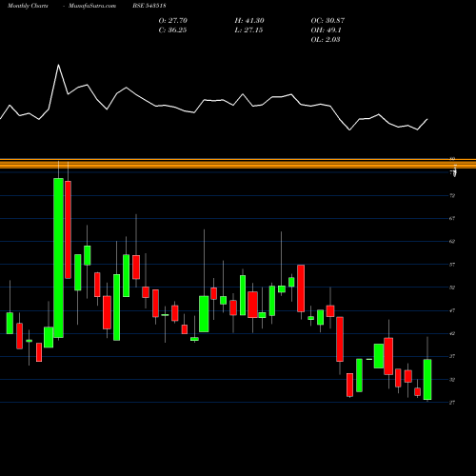Click the orange resistance band line
The image size is (476, 476).
(238, 164)
